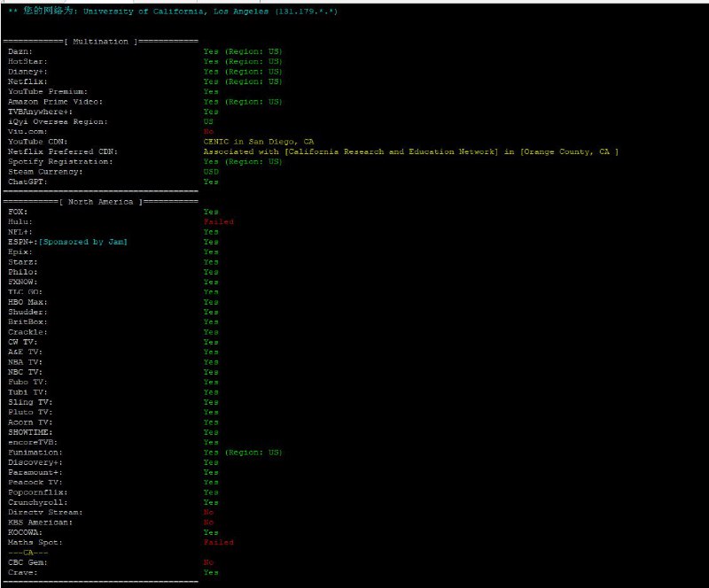Click the North America section header
The height and width of the screenshot is (588, 709).
coord(100,202)
